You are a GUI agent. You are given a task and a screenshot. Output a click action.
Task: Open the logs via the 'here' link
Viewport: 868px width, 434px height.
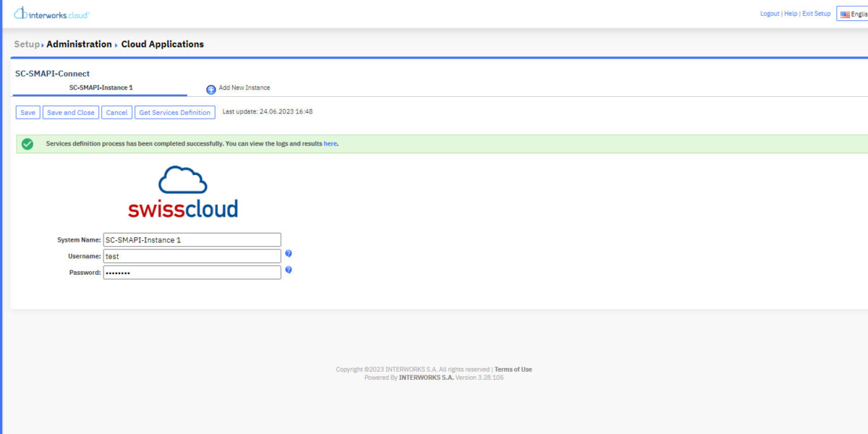pyautogui.click(x=330, y=144)
